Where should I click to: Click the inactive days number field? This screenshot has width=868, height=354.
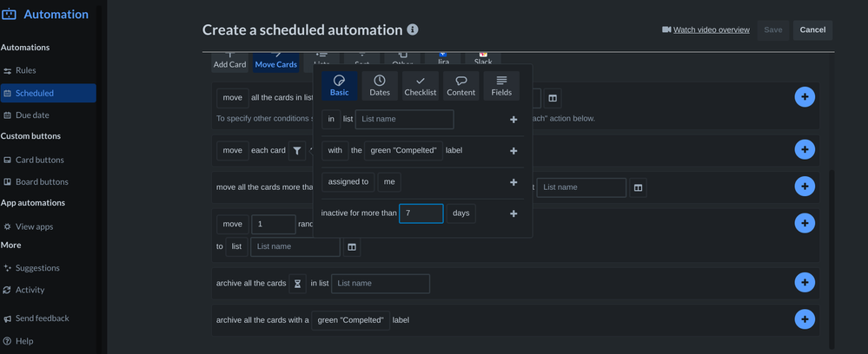[421, 213]
